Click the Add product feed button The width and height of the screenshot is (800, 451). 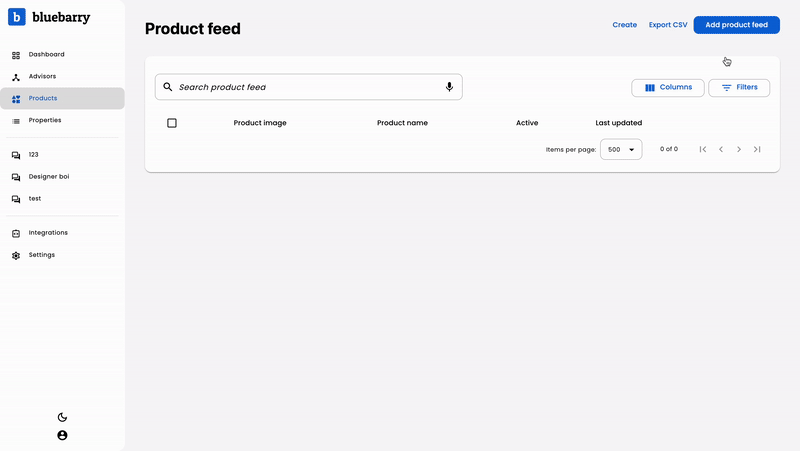pyautogui.click(x=736, y=25)
